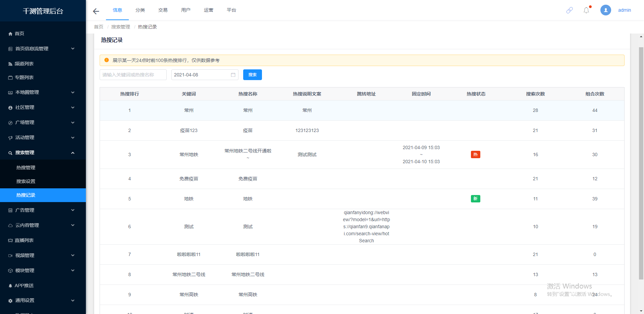Switch to the 平台 top tab

pyautogui.click(x=231, y=10)
